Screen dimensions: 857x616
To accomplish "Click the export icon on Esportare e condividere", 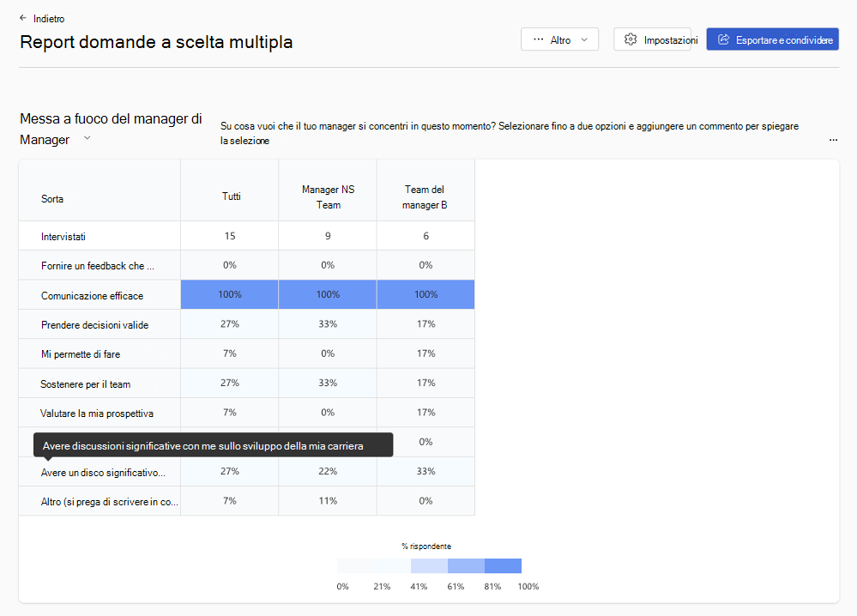I will pyautogui.click(x=723, y=39).
